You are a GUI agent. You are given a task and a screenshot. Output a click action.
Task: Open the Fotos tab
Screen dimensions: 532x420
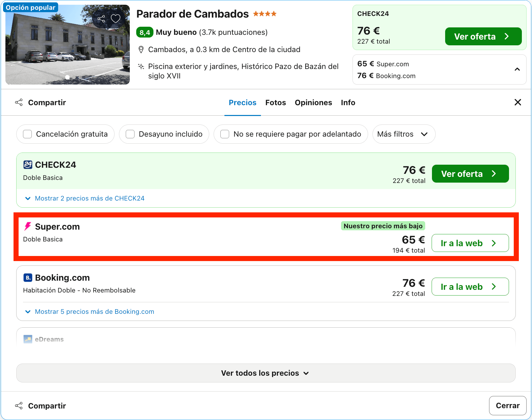[275, 102]
